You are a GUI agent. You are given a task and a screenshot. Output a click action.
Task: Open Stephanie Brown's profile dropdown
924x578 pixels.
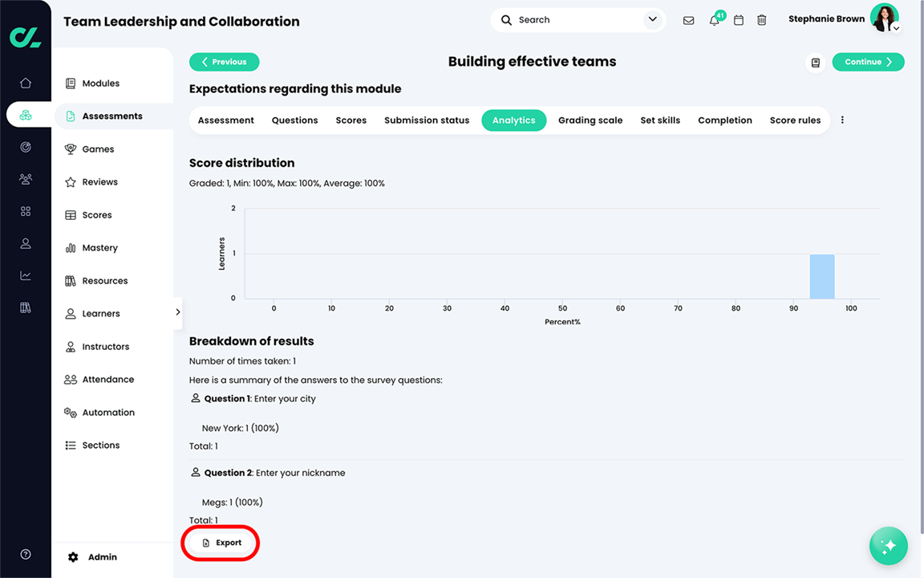pos(896,28)
